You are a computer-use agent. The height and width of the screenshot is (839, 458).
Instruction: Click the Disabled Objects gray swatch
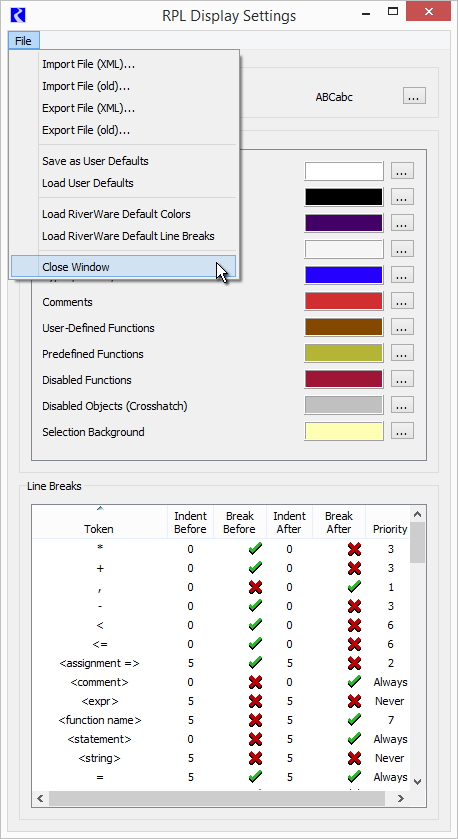point(344,406)
